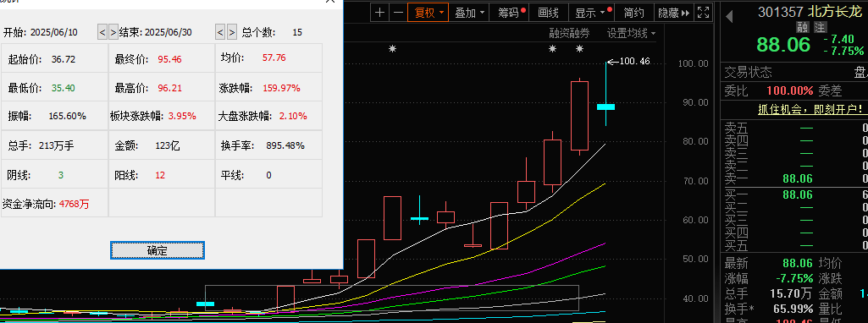Select the 画线 drawing tools item

549,12
